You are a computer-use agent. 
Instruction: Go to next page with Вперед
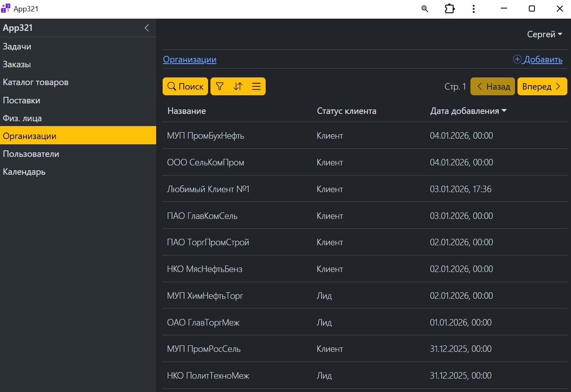coord(542,86)
